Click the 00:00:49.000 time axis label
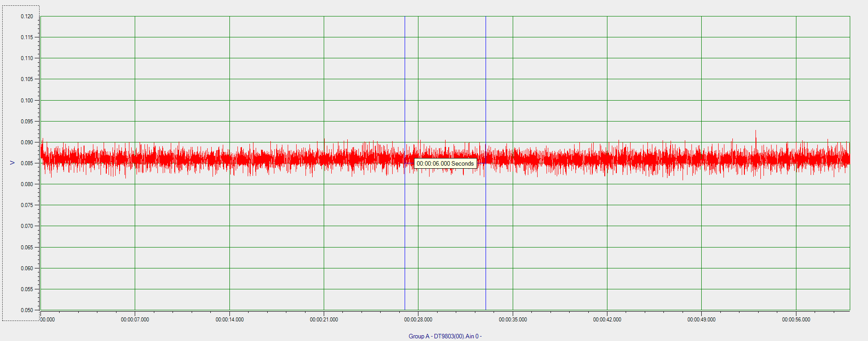This screenshot has width=868, height=341. tap(701, 320)
